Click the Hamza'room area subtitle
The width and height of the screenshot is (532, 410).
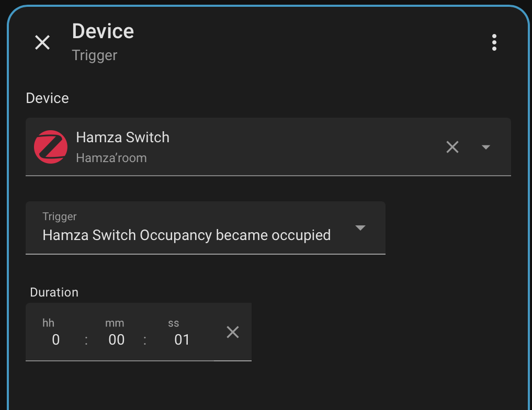(111, 158)
